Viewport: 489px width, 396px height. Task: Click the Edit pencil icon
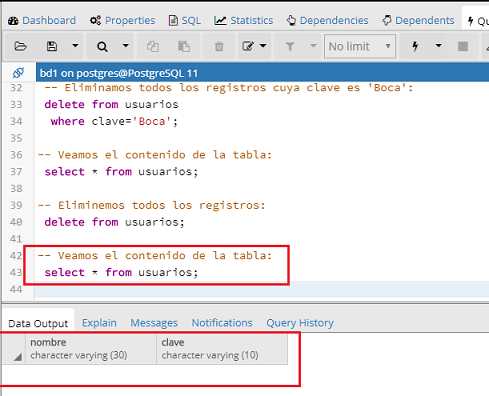click(248, 46)
